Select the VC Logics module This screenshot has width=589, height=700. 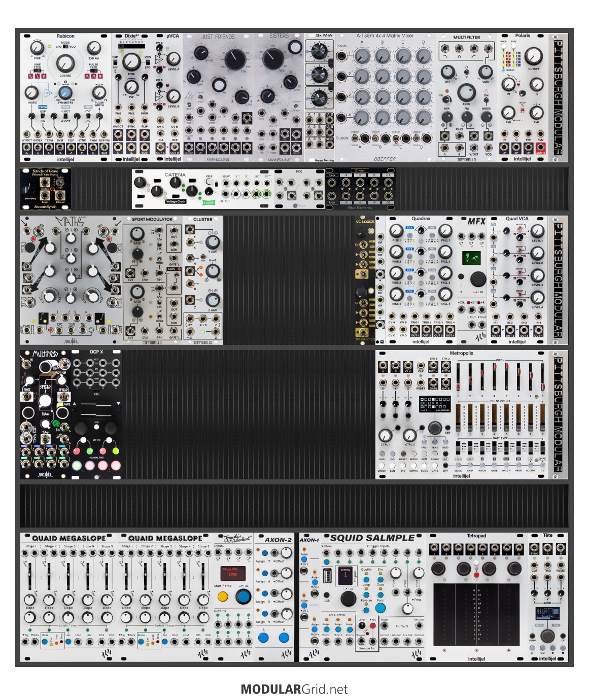[365, 281]
